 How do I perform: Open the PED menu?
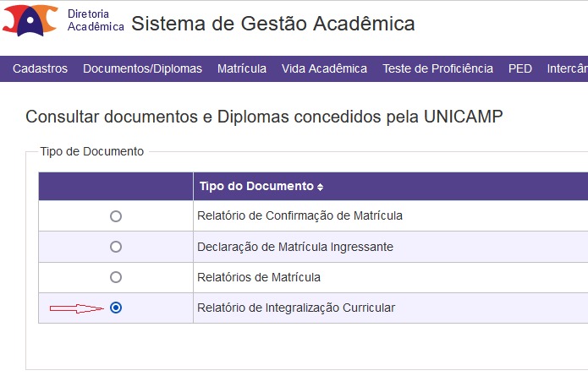pyautogui.click(x=520, y=68)
